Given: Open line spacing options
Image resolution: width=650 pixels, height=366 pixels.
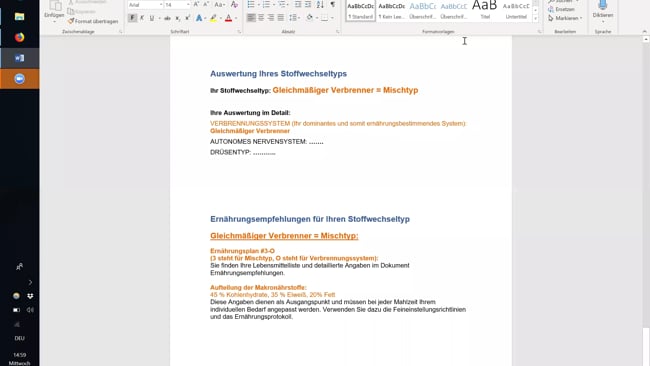Looking at the screenshot, I should tap(294, 18).
